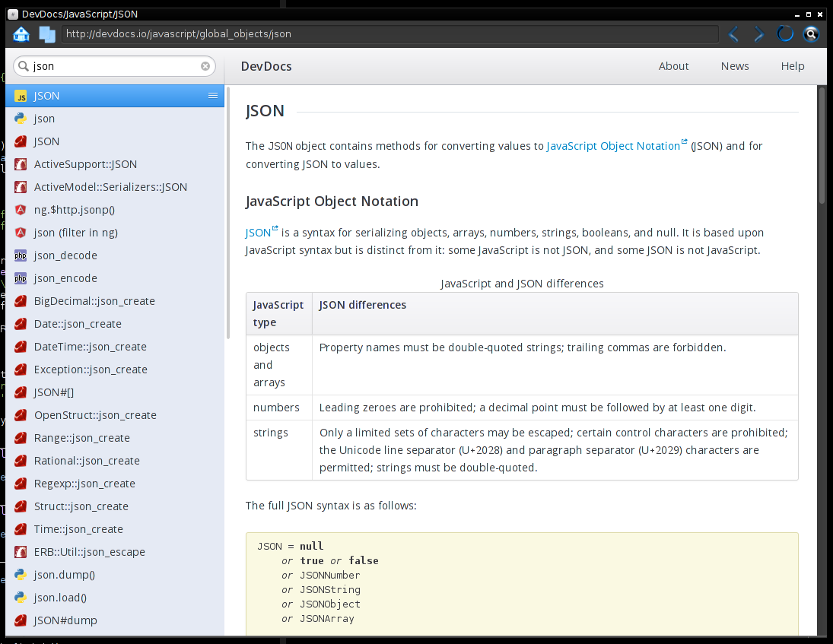Open the browser search magnifier icon
Image resolution: width=833 pixels, height=644 pixels.
[x=811, y=34]
